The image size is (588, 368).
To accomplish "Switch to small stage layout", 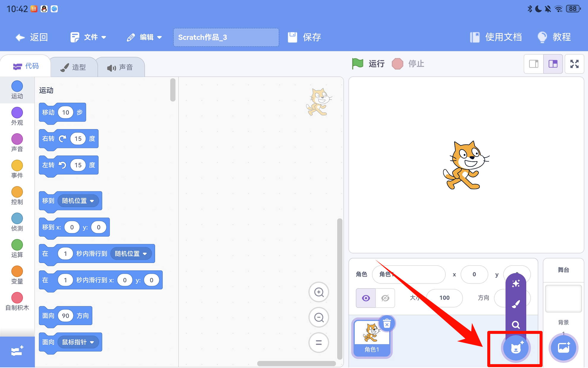I will (534, 64).
